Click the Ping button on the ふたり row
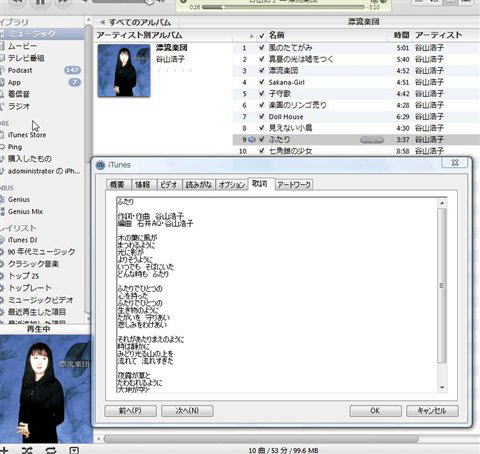This screenshot has height=454, width=480. click(x=372, y=140)
